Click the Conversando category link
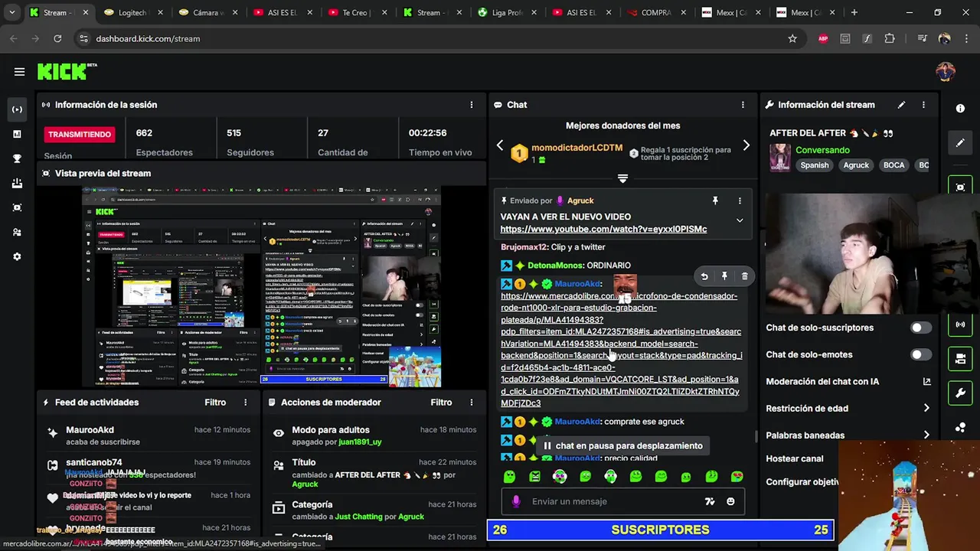The width and height of the screenshot is (980, 551). 822,150
